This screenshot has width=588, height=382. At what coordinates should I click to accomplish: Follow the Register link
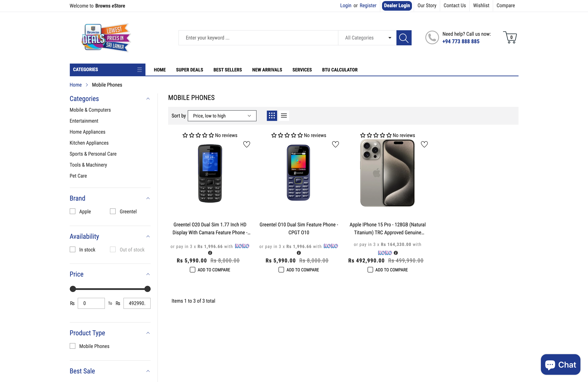pyautogui.click(x=368, y=5)
